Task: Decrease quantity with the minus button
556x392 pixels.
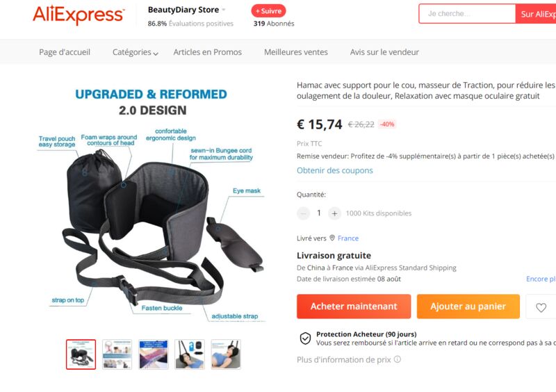Action: [x=303, y=213]
